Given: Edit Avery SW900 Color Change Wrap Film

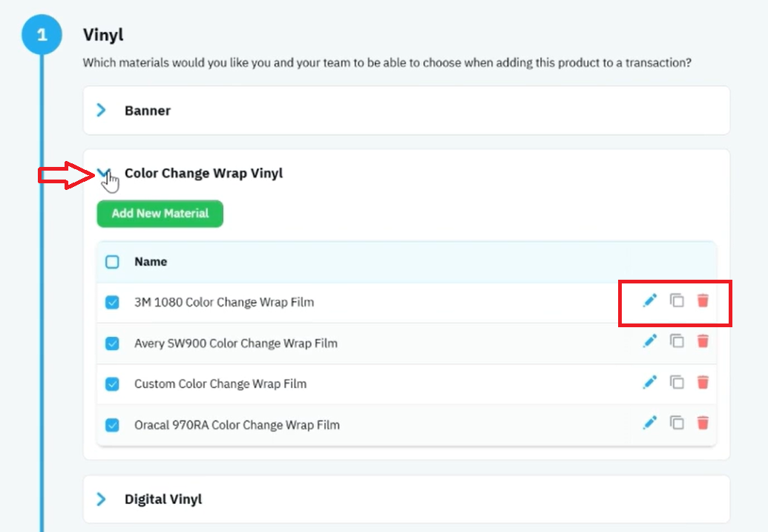Looking at the screenshot, I should coord(650,341).
